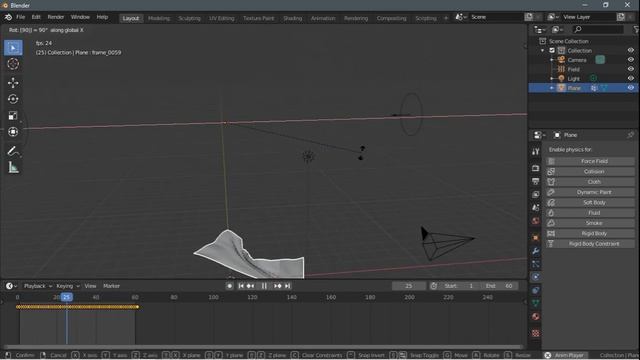Select the Select Box tool
The width and height of the screenshot is (640, 360).
13,48
